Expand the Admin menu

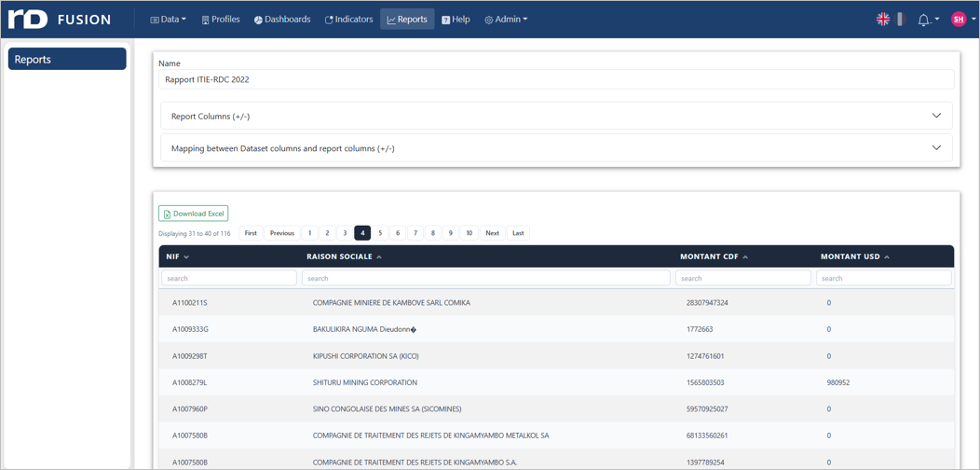pos(506,20)
